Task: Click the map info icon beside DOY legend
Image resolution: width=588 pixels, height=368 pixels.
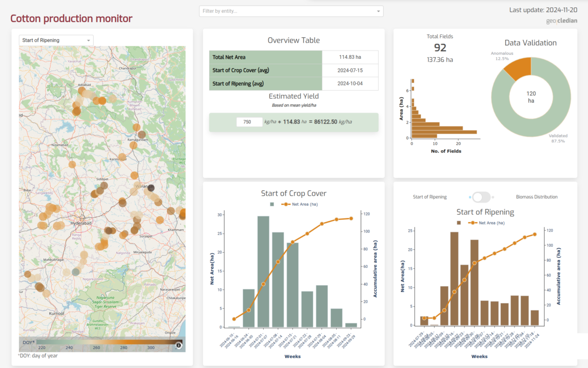Action: point(179,345)
